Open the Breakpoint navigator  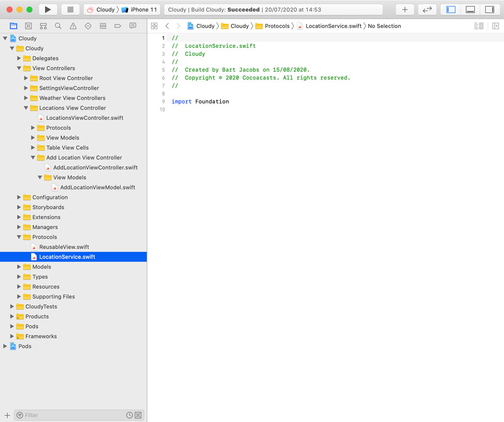118,26
